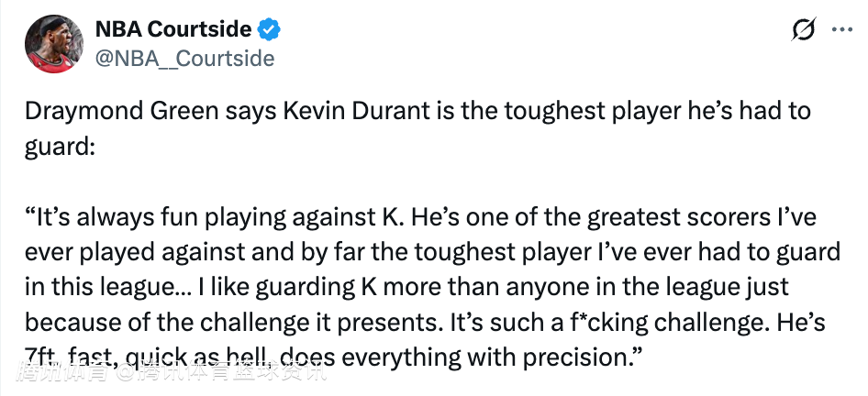Image resolution: width=868 pixels, height=396 pixels.
Task: Open the NBA Courtside profile avatar
Action: (51, 43)
